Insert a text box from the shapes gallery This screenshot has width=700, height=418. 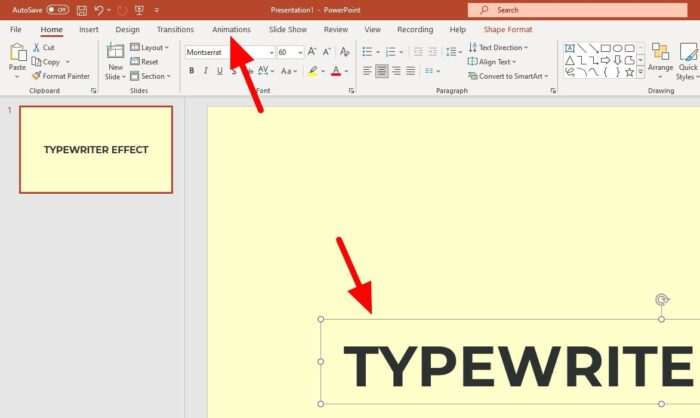tap(570, 48)
